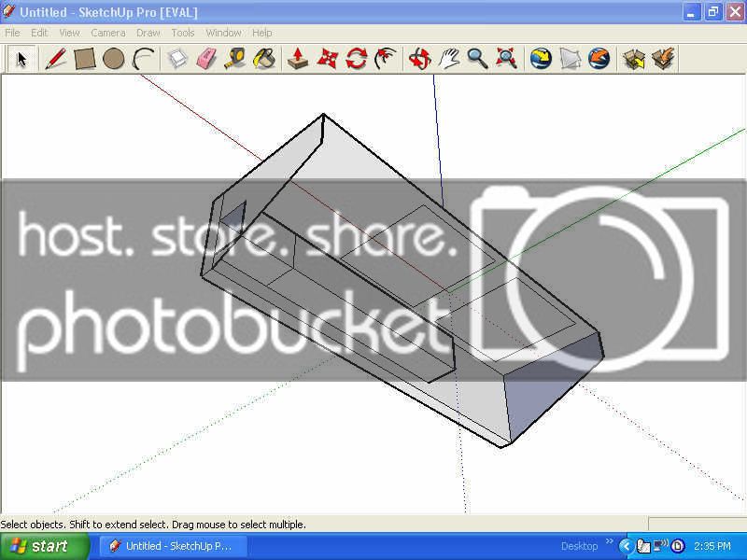Click the Make Component icon
This screenshot has height=560, width=747.
pyautogui.click(x=177, y=59)
